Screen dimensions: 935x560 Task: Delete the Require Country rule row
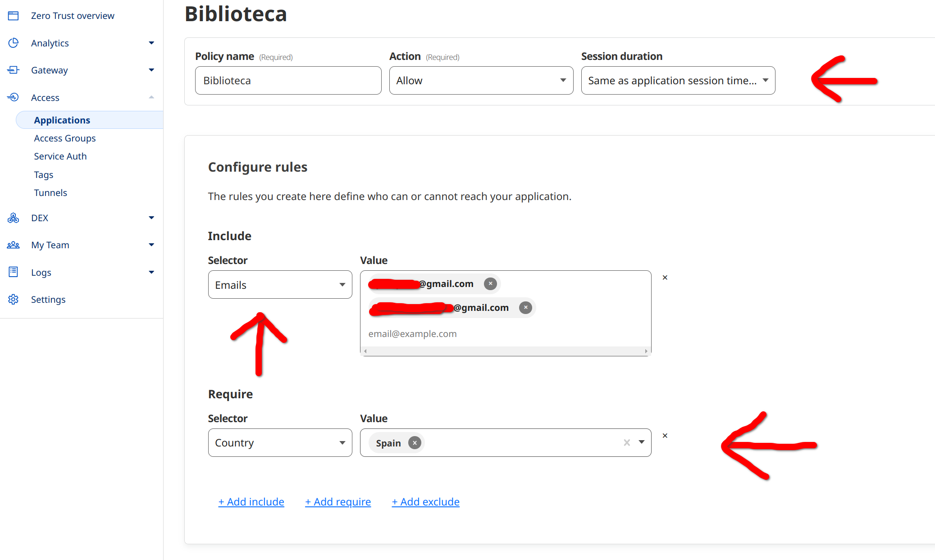tap(665, 436)
